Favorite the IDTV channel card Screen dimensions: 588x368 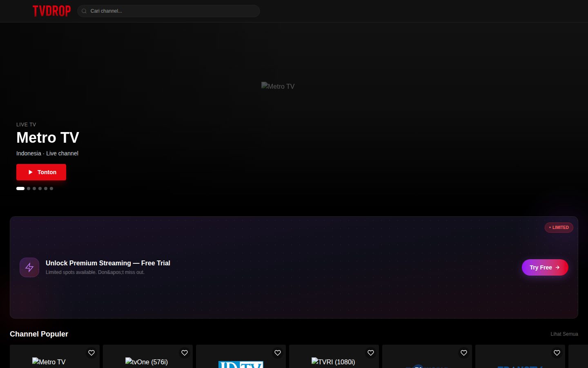click(x=278, y=353)
